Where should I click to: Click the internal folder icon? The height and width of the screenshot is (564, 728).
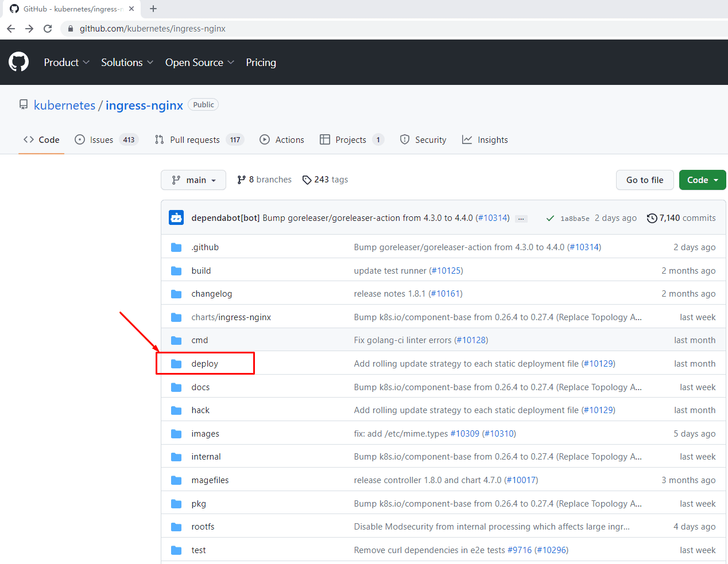point(176,457)
